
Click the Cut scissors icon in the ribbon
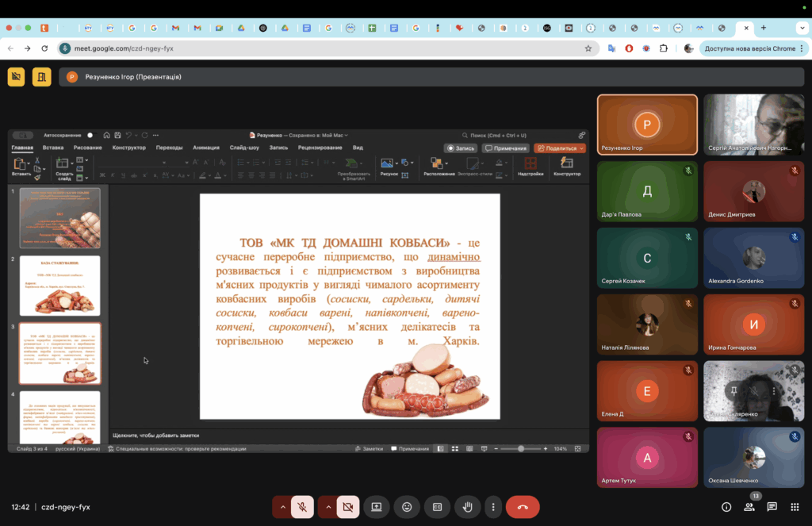[37, 160]
